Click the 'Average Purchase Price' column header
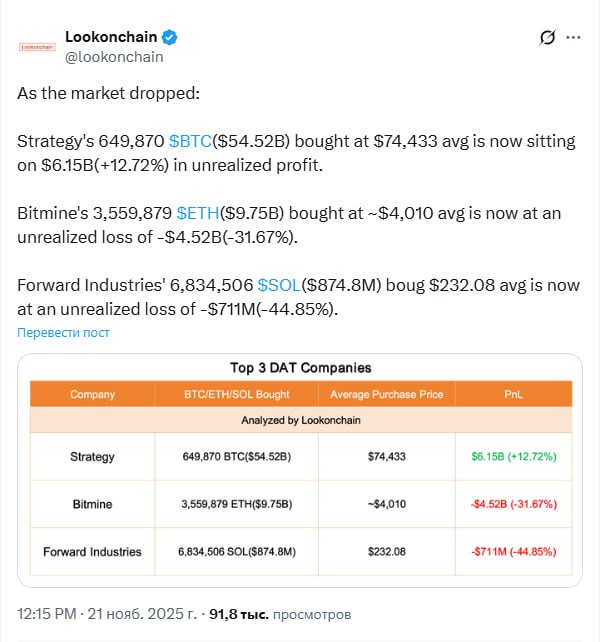601x642 pixels. 386,394
